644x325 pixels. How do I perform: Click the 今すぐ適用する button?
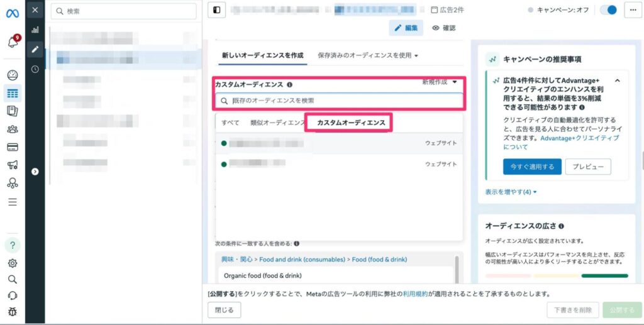[531, 167]
